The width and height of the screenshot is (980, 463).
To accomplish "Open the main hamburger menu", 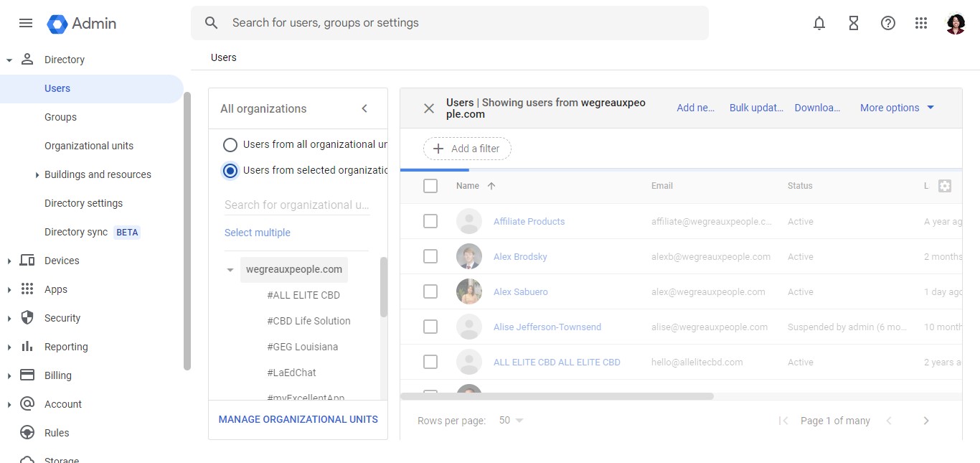I will [x=26, y=23].
